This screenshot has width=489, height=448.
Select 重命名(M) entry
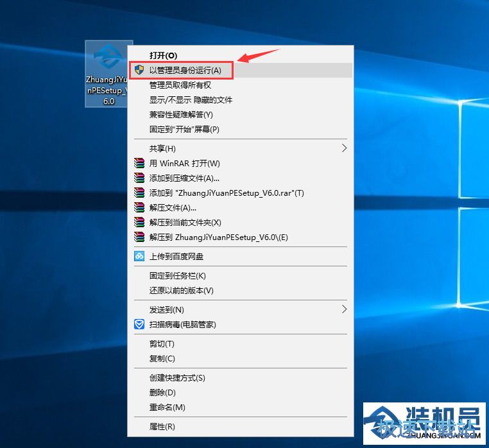[x=240, y=407]
